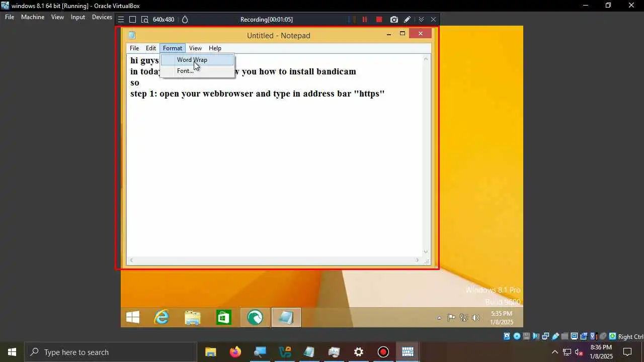Open the Windows Store from the guest taskbar
The image size is (644, 362).
coord(224,318)
